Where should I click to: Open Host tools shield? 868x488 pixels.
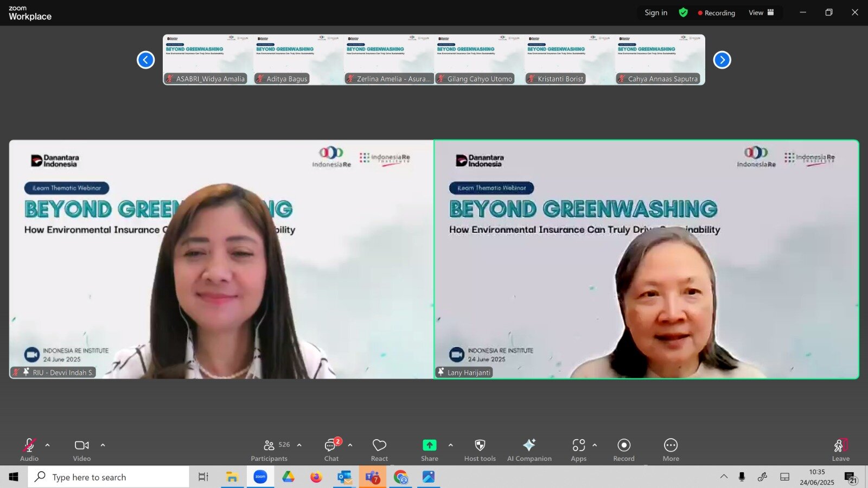[x=480, y=450]
